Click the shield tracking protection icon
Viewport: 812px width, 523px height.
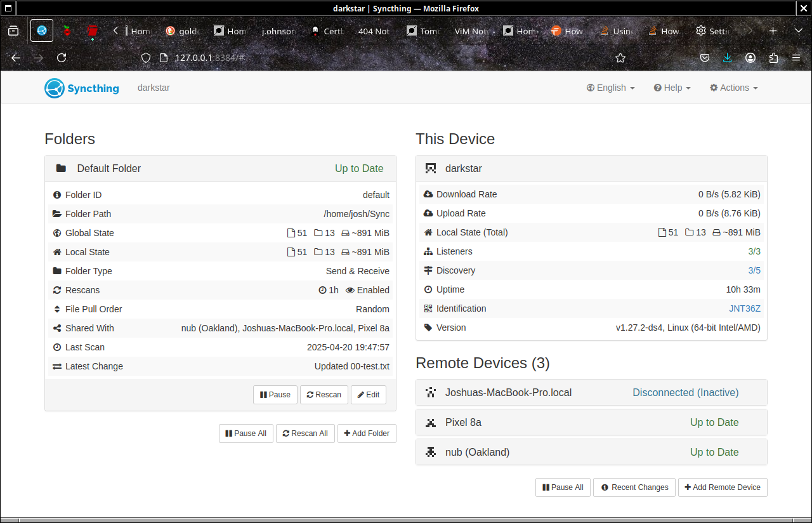click(146, 58)
